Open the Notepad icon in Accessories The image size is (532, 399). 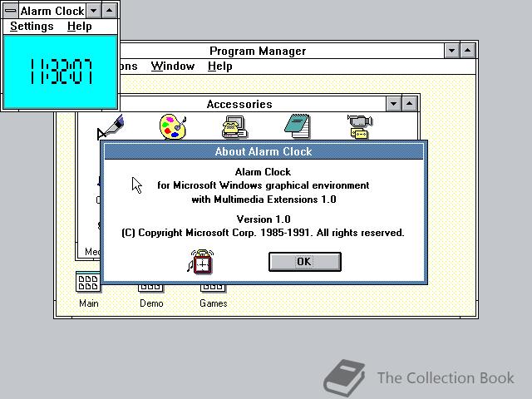coord(298,126)
